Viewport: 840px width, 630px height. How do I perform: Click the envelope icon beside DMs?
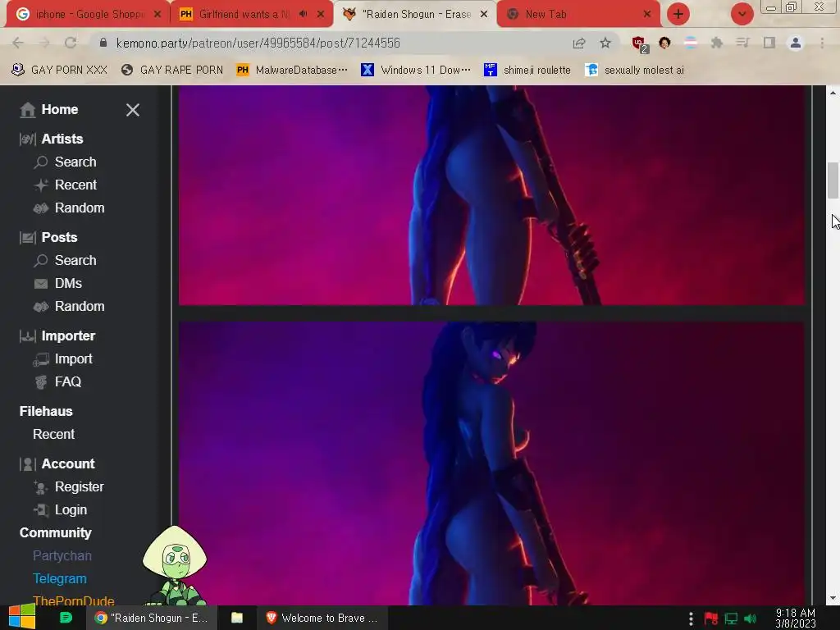[x=41, y=283]
